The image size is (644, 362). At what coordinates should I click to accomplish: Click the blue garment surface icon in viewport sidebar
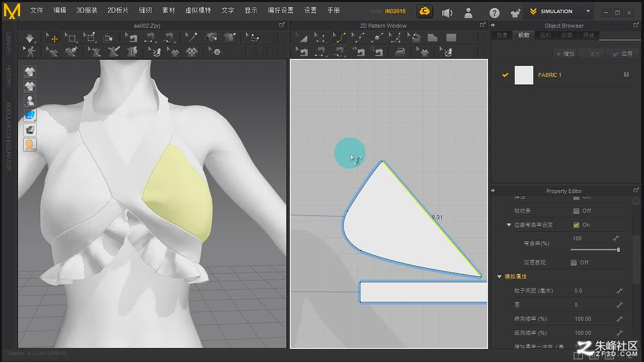click(30, 116)
